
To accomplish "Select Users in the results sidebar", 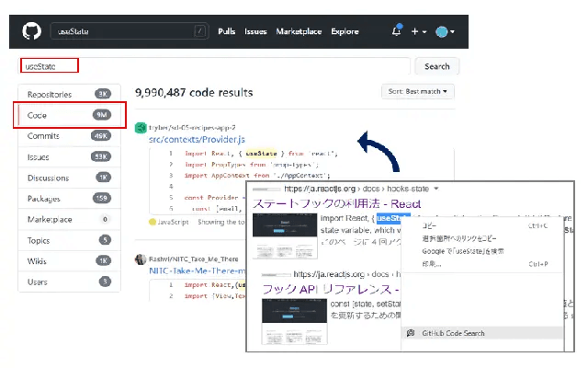I will pyautogui.click(x=70, y=282).
